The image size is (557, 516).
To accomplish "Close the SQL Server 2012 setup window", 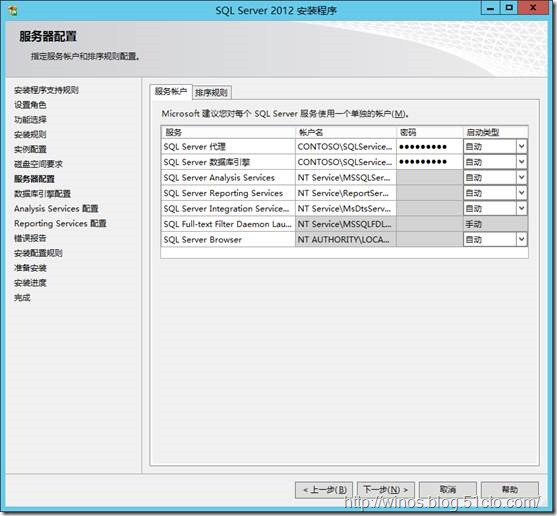I will click(533, 8).
